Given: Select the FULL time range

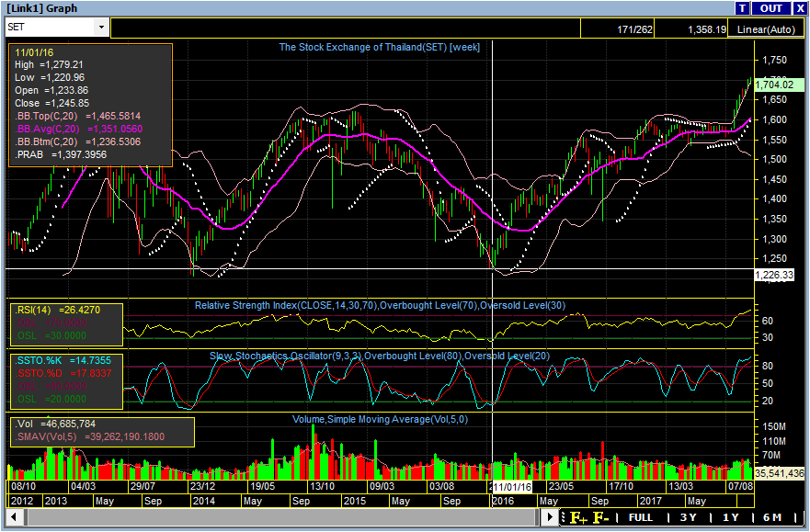Looking at the screenshot, I should [x=641, y=518].
